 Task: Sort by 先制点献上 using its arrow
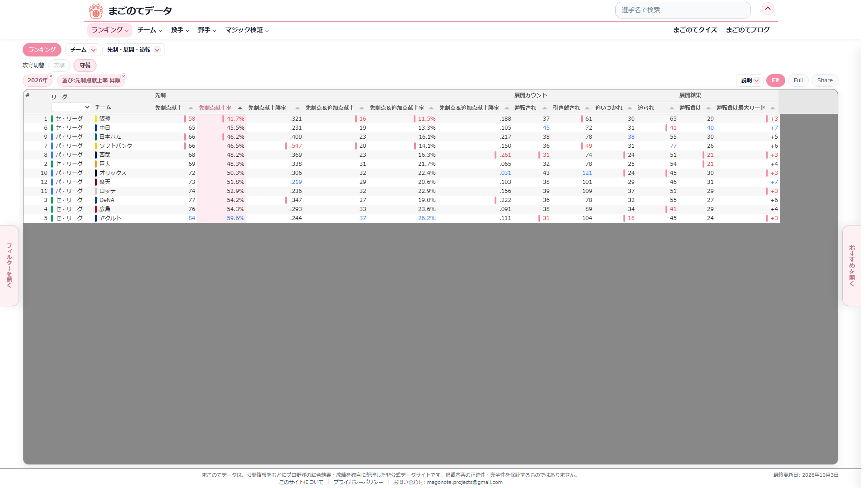click(x=191, y=108)
